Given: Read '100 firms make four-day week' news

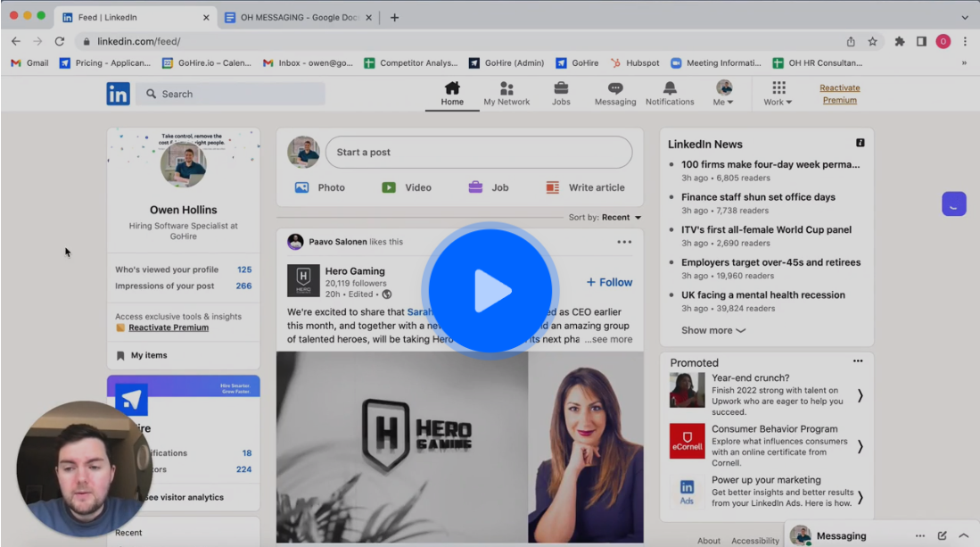Looking at the screenshot, I should click(x=770, y=164).
